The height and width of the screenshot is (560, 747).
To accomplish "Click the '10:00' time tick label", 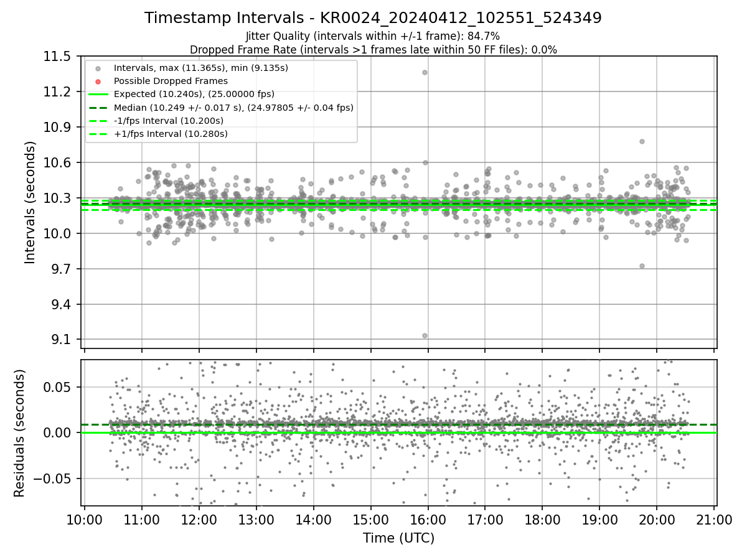I will click(84, 519).
